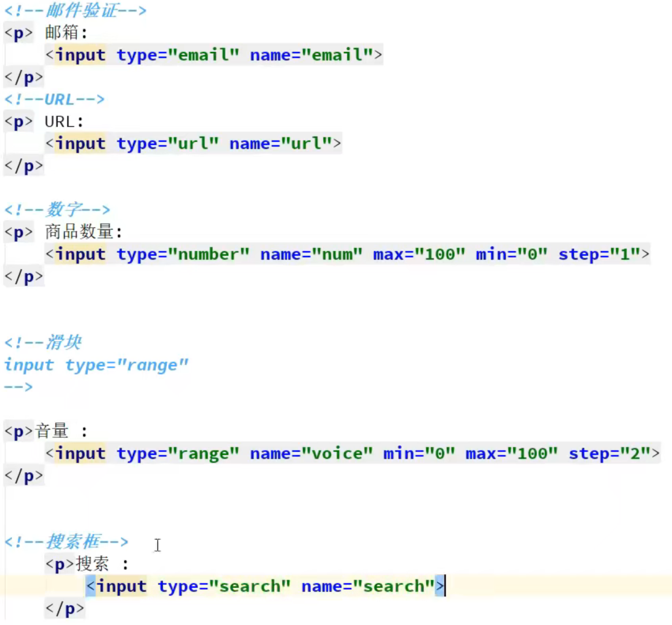Click type="range" in the voice input line

pos(178,453)
